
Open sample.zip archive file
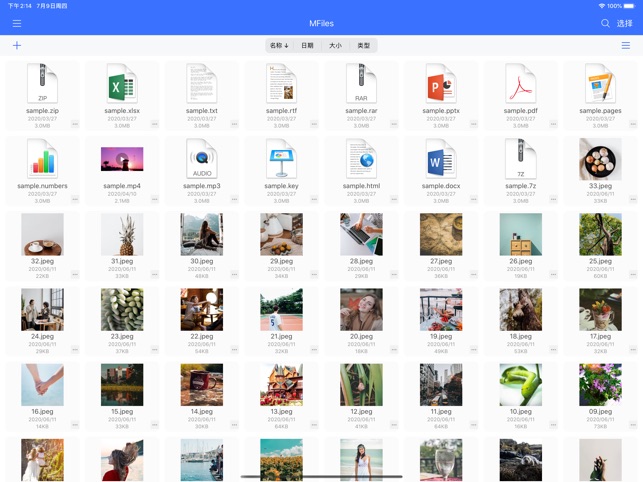tap(42, 85)
